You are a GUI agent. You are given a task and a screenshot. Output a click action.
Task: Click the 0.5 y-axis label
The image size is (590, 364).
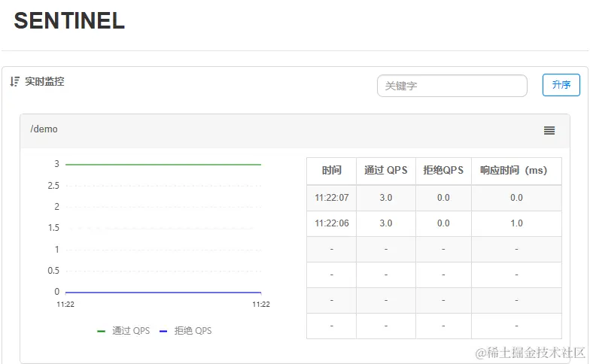click(53, 271)
